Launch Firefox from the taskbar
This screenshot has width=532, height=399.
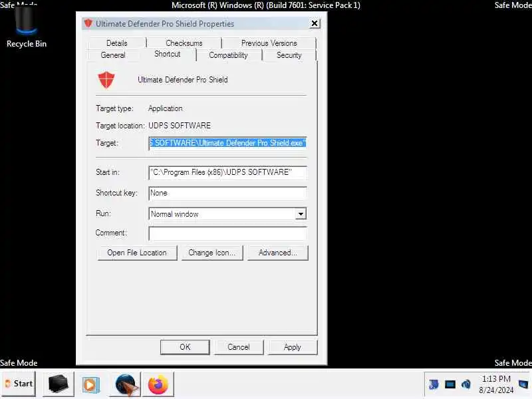pos(158,384)
